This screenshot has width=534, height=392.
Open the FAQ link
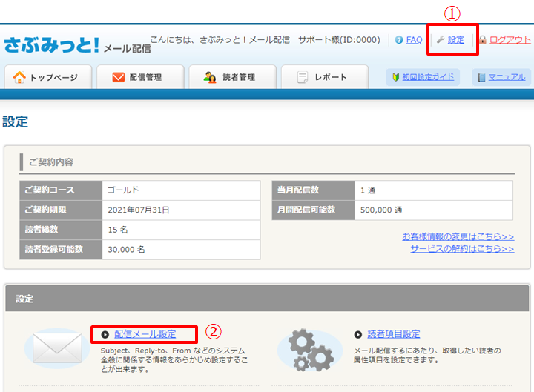coord(414,40)
